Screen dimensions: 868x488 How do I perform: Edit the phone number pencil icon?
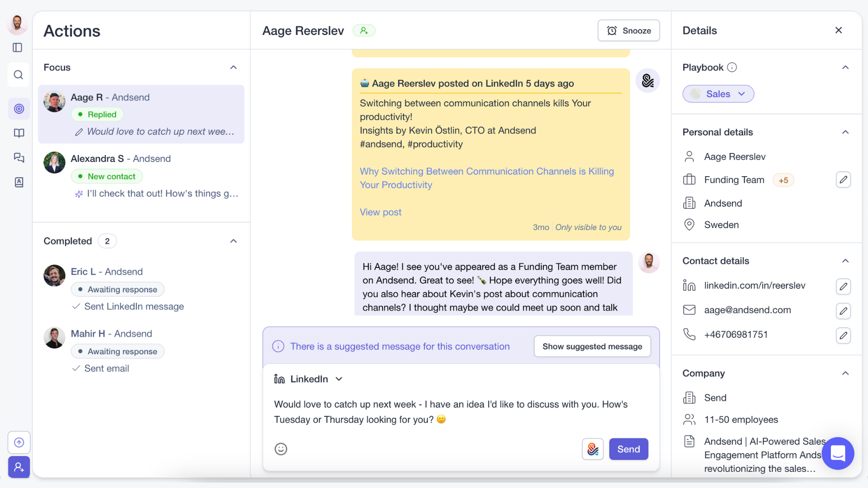(x=843, y=335)
